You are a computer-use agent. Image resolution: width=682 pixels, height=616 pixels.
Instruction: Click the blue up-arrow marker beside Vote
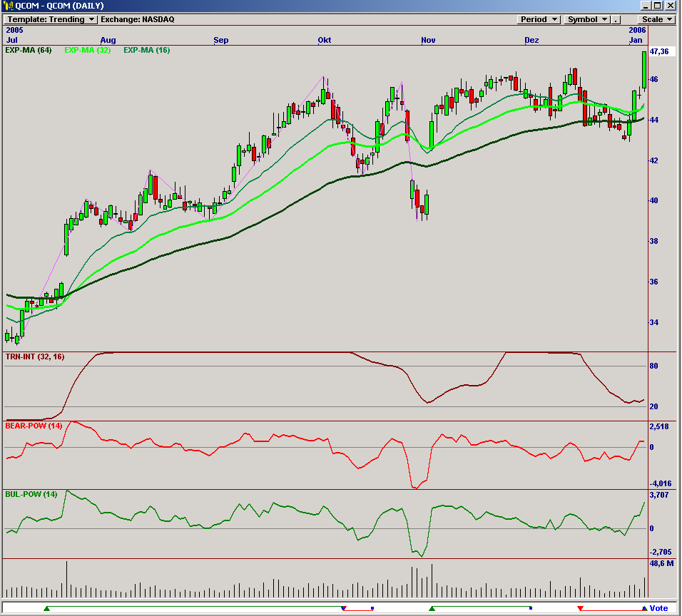tap(646, 607)
